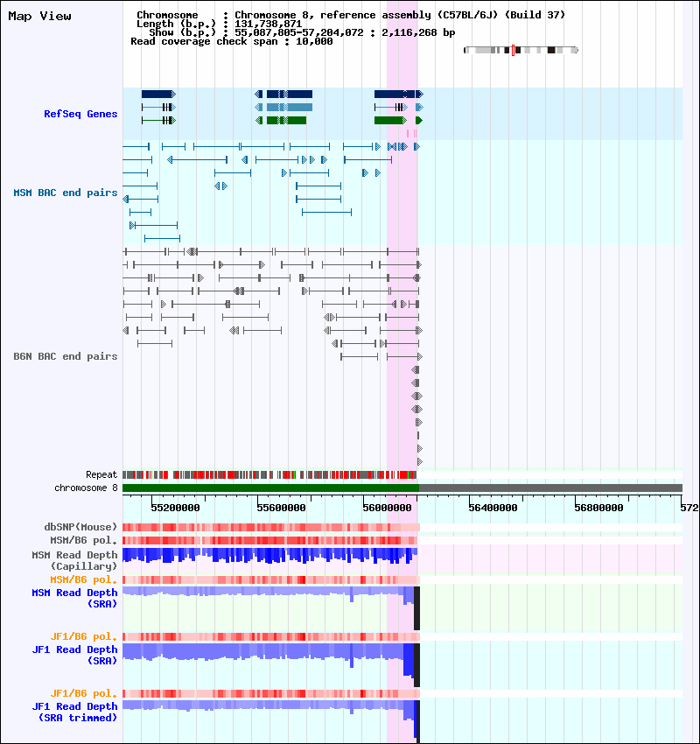
Task: Click ruler tick labeled 56000000
Action: pyautogui.click(x=387, y=508)
